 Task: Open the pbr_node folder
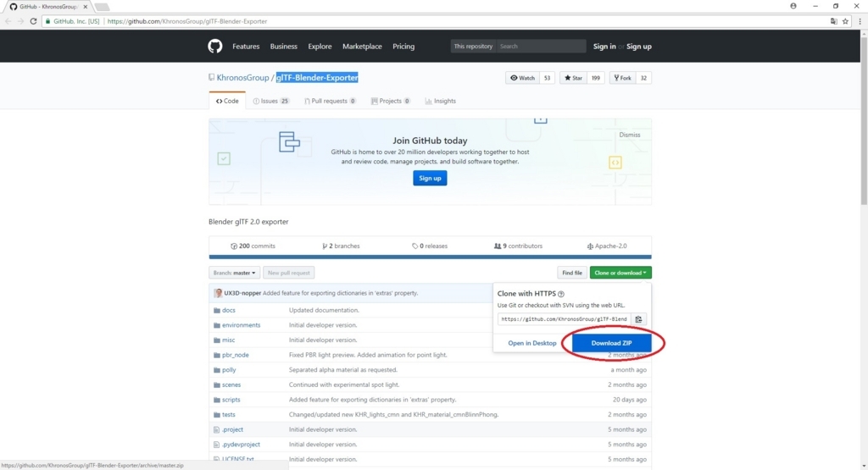pos(236,355)
